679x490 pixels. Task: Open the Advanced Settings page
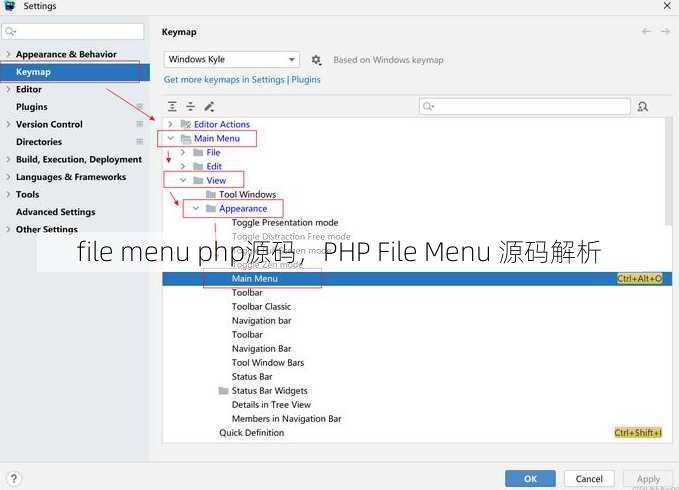coord(55,212)
